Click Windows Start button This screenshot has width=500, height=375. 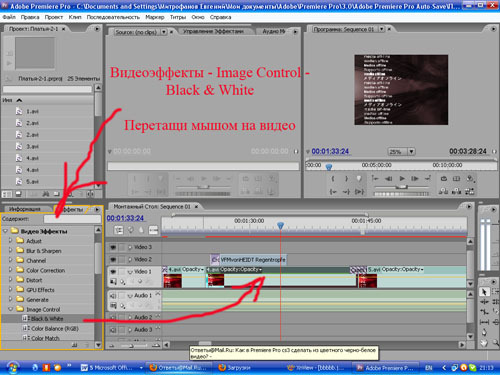tap(12, 368)
